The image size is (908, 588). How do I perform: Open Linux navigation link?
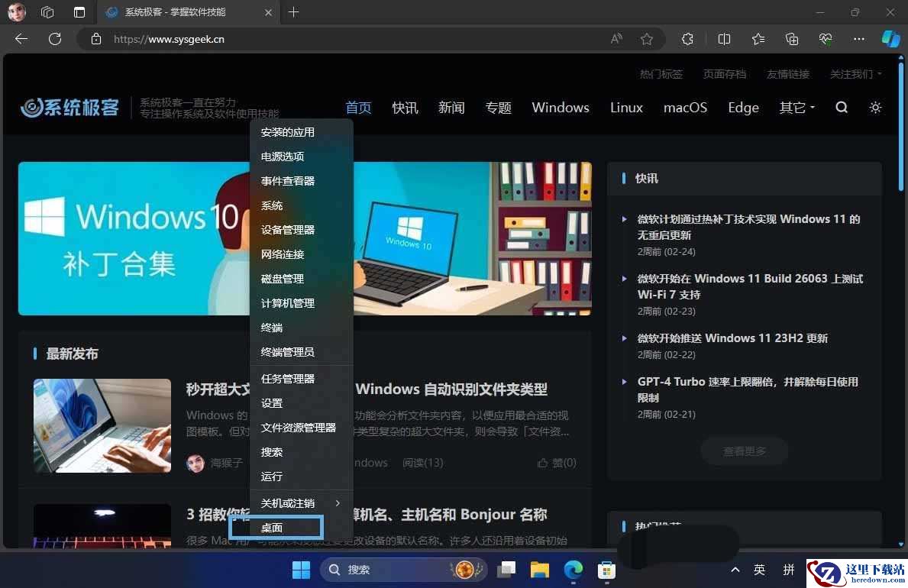[626, 107]
